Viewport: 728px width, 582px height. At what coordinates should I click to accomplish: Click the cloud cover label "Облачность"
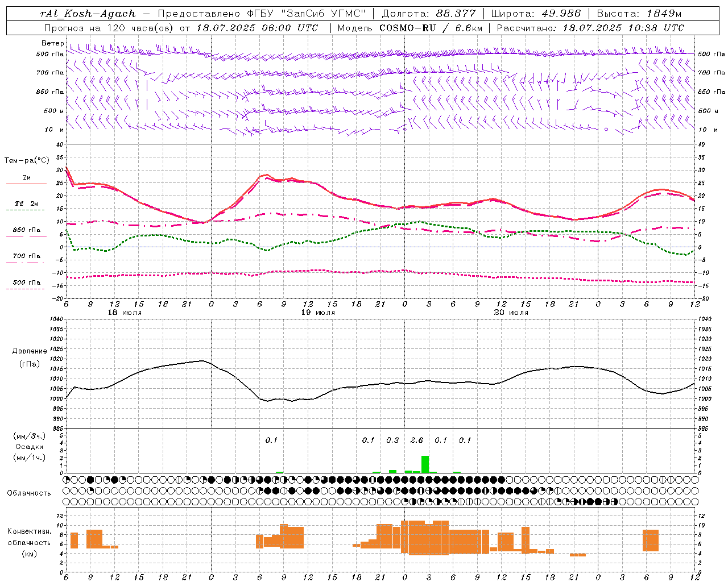[29, 493]
